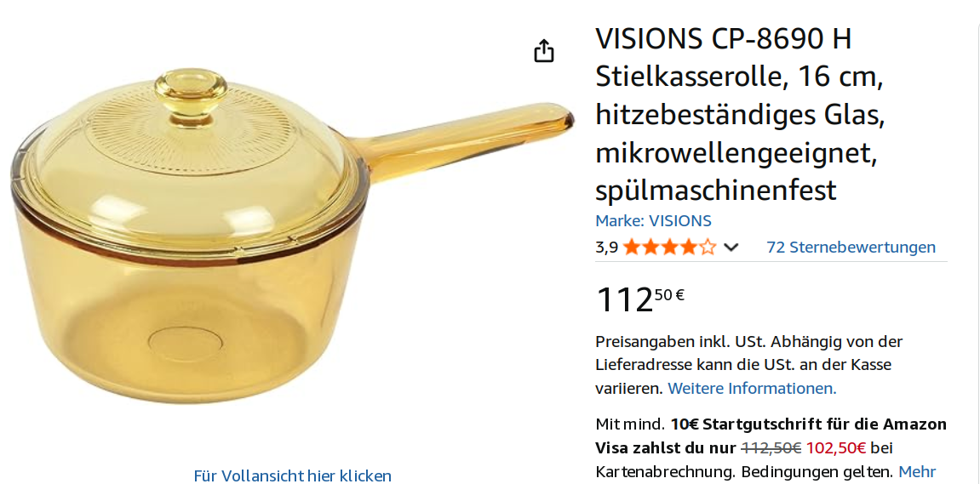This screenshot has height=484, width=980.
Task: Open the 72 Sternebewertungen link
Action: 851,248
